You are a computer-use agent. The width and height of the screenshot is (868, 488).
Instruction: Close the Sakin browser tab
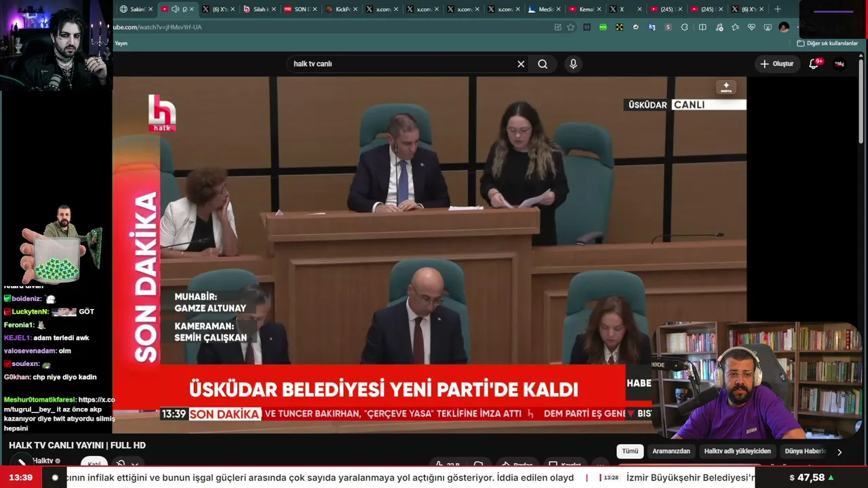pos(151,9)
